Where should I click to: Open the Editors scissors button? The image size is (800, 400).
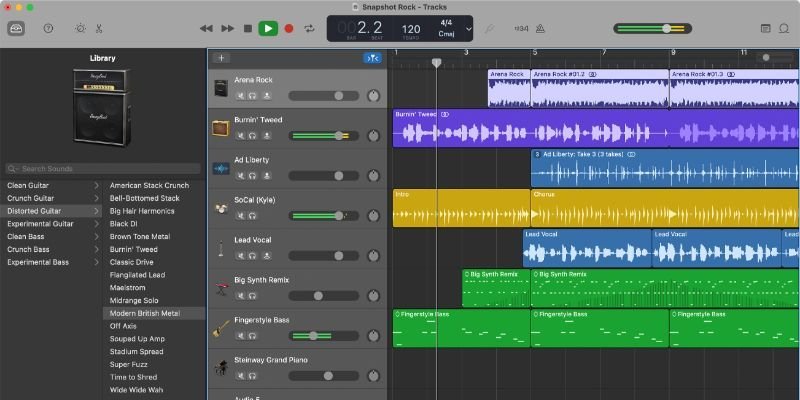(99, 29)
